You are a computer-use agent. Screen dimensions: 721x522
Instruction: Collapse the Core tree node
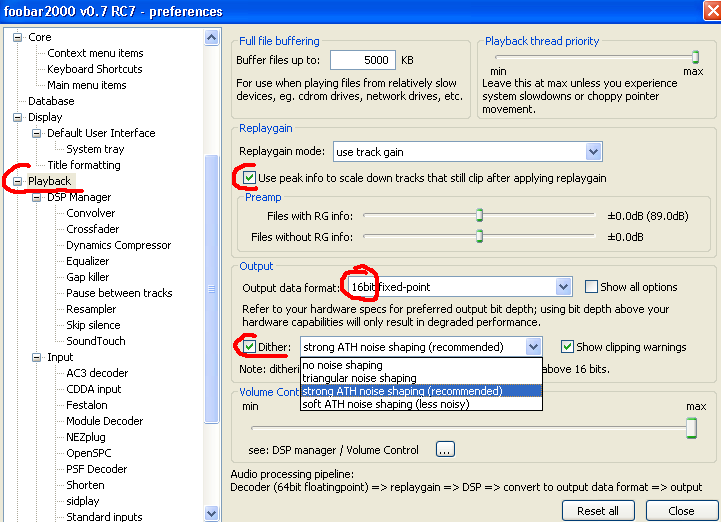tap(17, 37)
